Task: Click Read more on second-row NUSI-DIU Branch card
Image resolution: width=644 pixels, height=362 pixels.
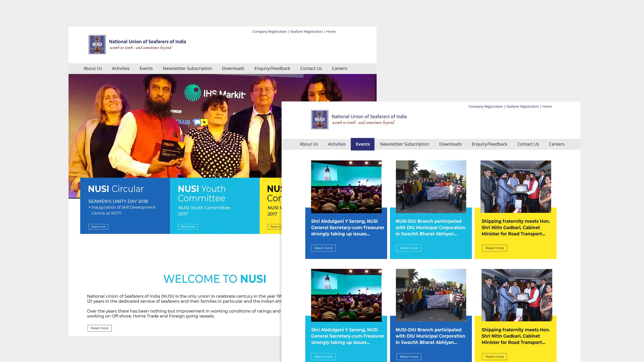Action: [x=409, y=357]
